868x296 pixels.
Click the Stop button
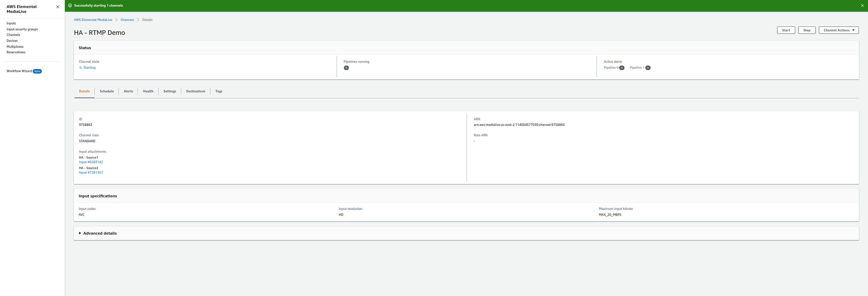tap(807, 30)
